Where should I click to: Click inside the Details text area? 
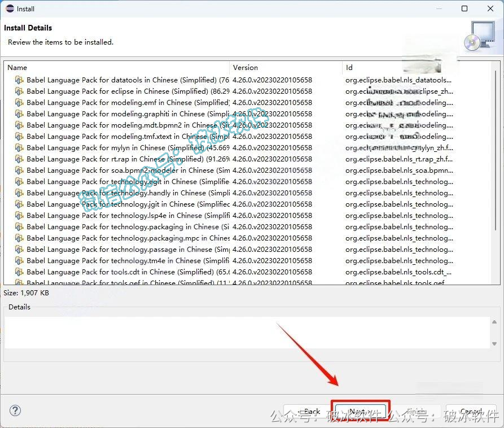247,333
